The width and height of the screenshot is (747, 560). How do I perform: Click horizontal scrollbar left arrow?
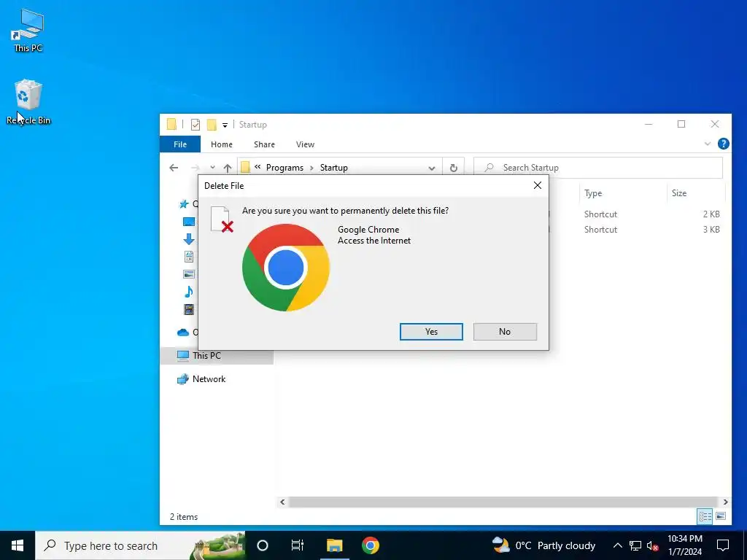pyautogui.click(x=282, y=502)
